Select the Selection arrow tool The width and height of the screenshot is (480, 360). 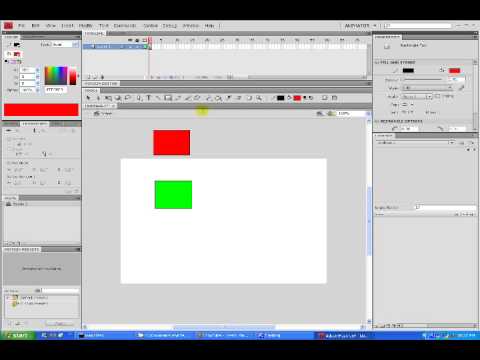(x=88, y=98)
